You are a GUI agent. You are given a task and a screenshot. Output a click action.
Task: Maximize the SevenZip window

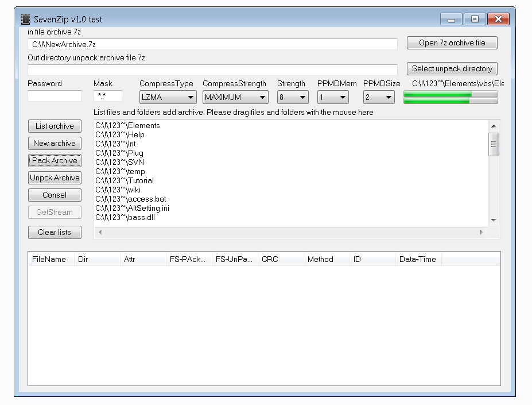[x=475, y=19]
